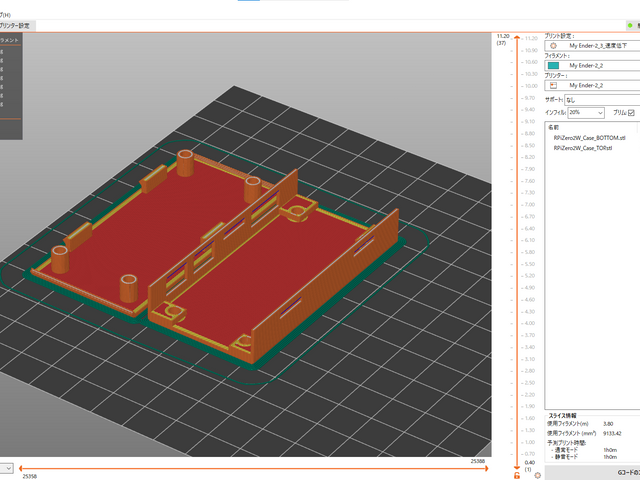This screenshot has width=640, height=480.
Task: Switch to the プリンター設定 tab
Action: tap(14, 25)
